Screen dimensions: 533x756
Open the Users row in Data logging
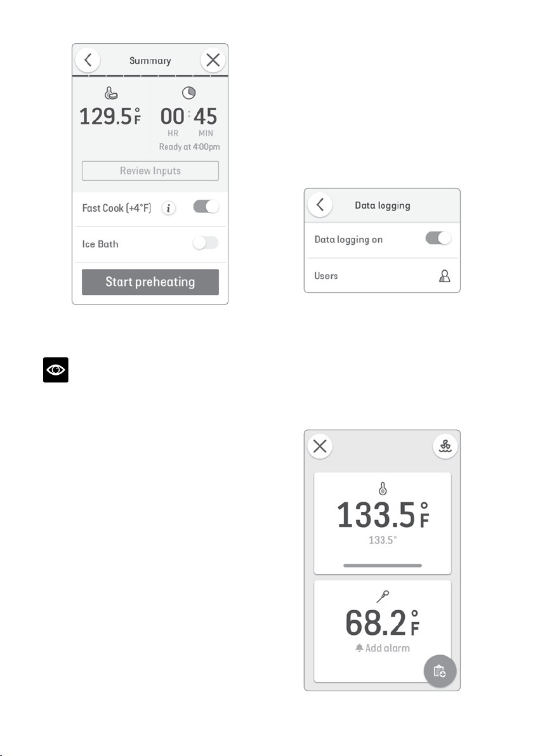tap(382, 276)
